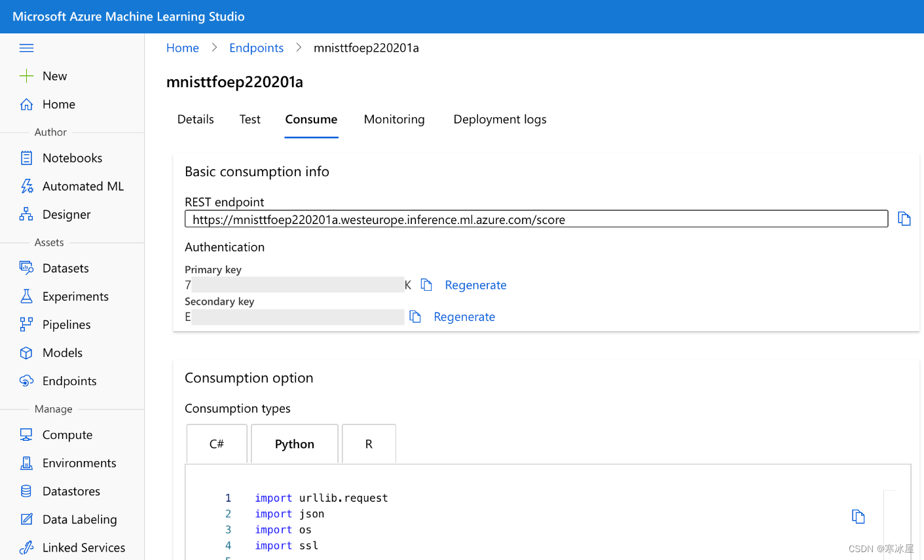
Task: Open Experiments flask icon
Action: tap(26, 296)
